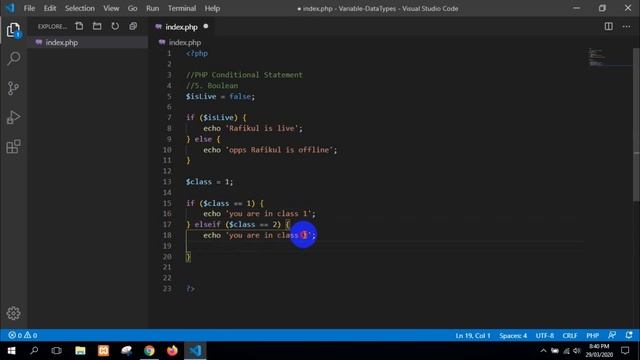
Task: Open the Run and Debug view
Action: point(13,117)
